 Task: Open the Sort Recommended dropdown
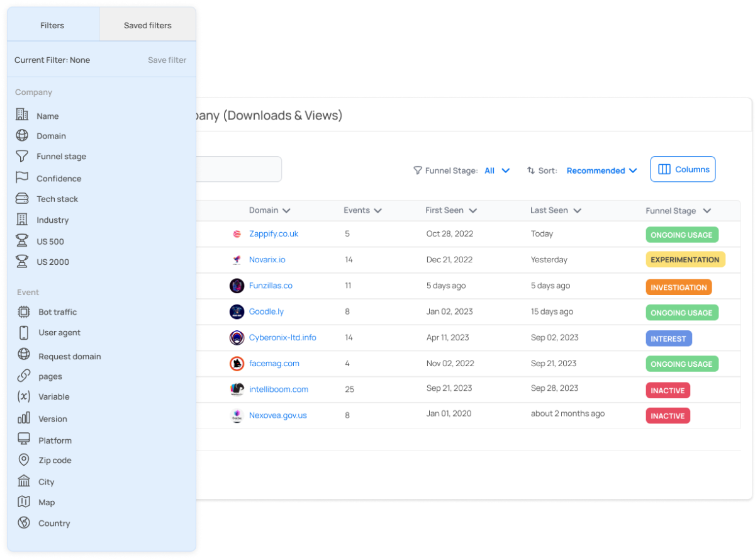pyautogui.click(x=601, y=171)
